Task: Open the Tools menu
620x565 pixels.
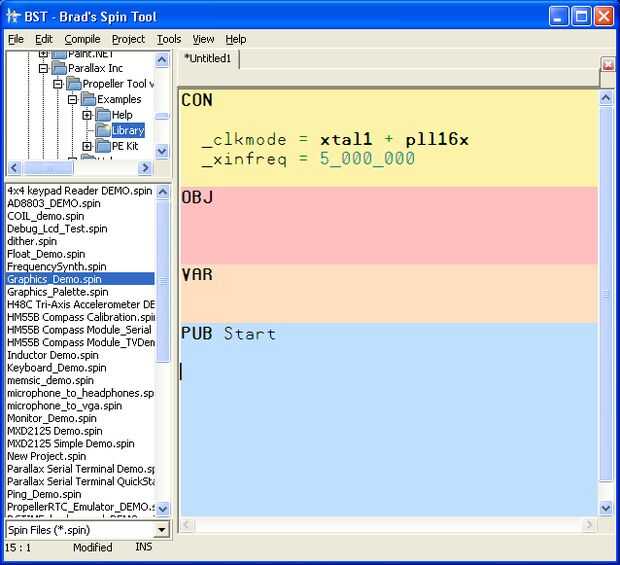Action: (169, 39)
